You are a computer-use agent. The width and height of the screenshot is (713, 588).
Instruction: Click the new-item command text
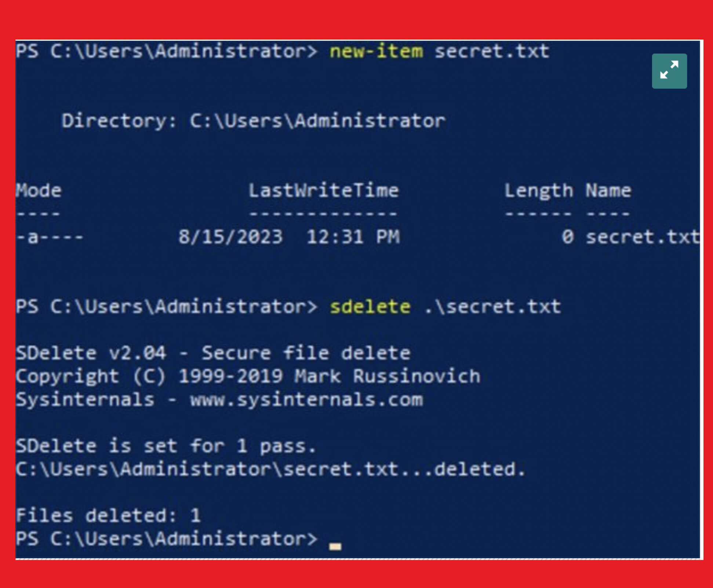(x=376, y=51)
